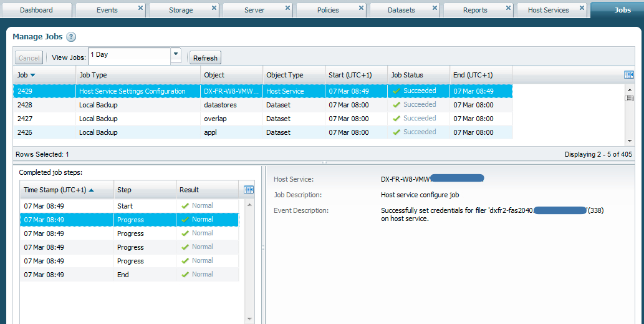This screenshot has width=644, height=324.
Task: Sort steps by Time Stamp column
Action: click(59, 190)
